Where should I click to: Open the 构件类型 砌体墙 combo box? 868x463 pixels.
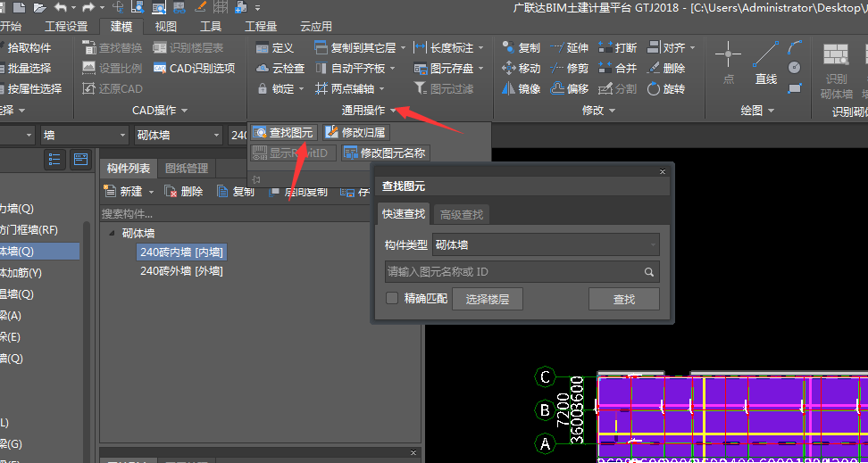coord(546,244)
